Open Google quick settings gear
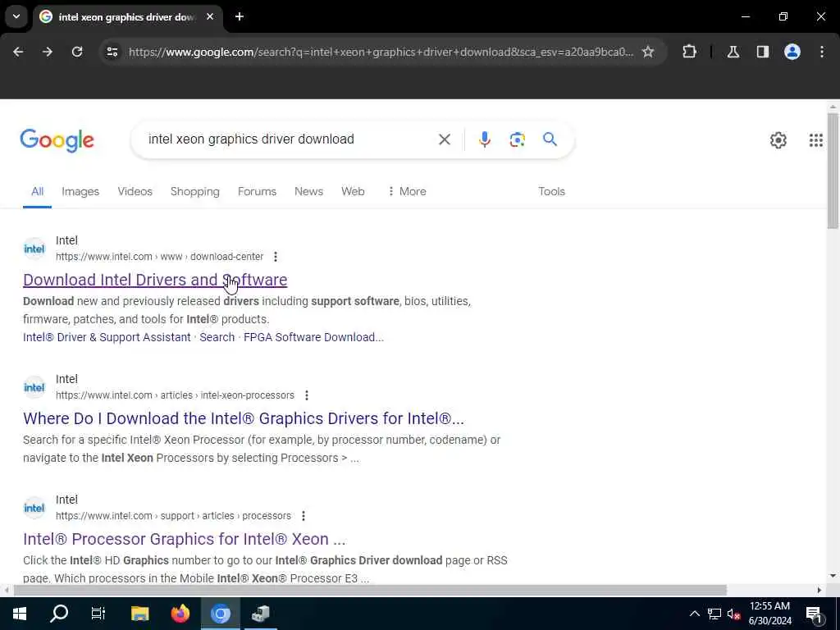The image size is (840, 630). click(x=778, y=140)
